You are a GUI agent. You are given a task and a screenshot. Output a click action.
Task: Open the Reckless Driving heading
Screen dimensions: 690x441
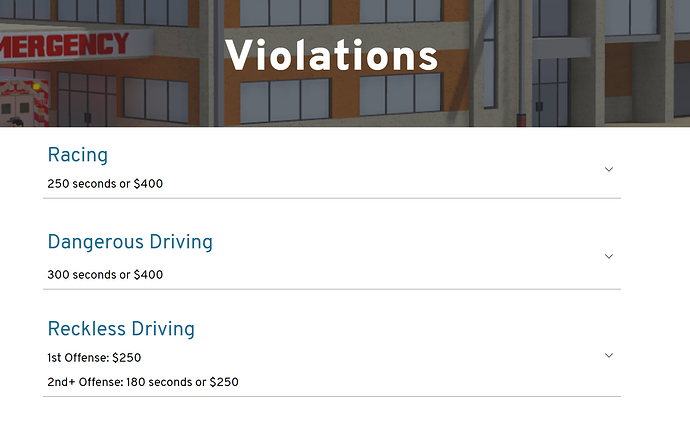[x=121, y=329]
